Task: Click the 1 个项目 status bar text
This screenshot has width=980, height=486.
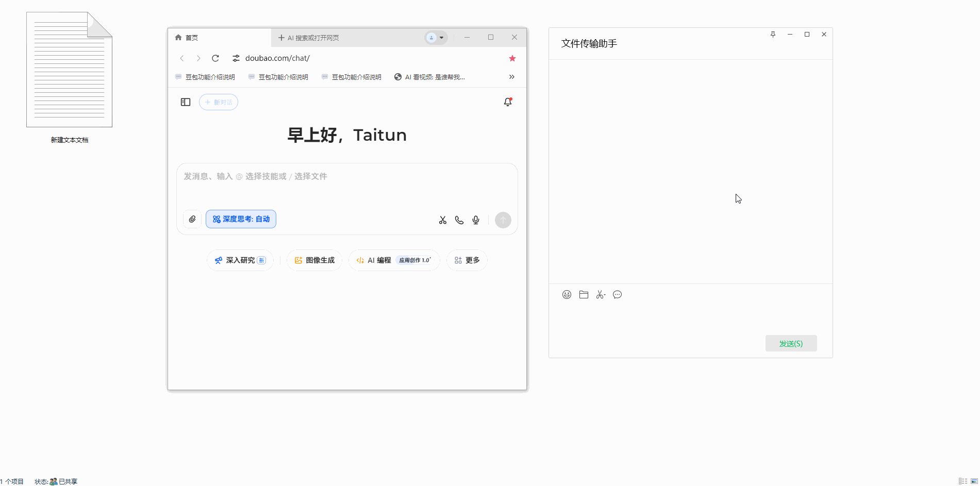Action: tap(12, 481)
